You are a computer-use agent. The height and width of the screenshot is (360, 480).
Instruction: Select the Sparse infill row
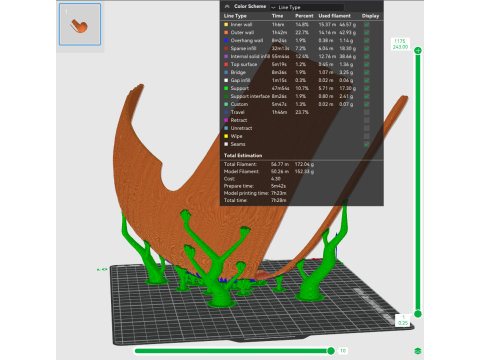pos(302,49)
